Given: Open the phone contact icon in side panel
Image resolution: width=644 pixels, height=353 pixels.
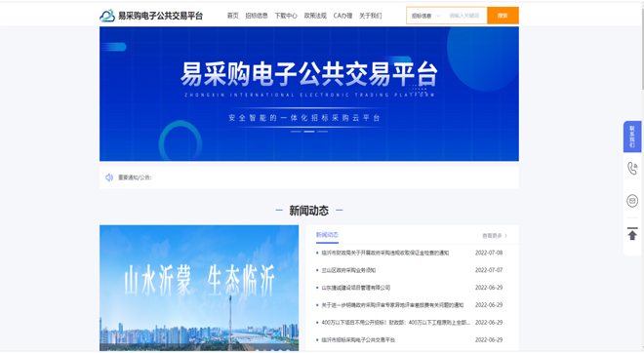Looking at the screenshot, I should point(632,169).
